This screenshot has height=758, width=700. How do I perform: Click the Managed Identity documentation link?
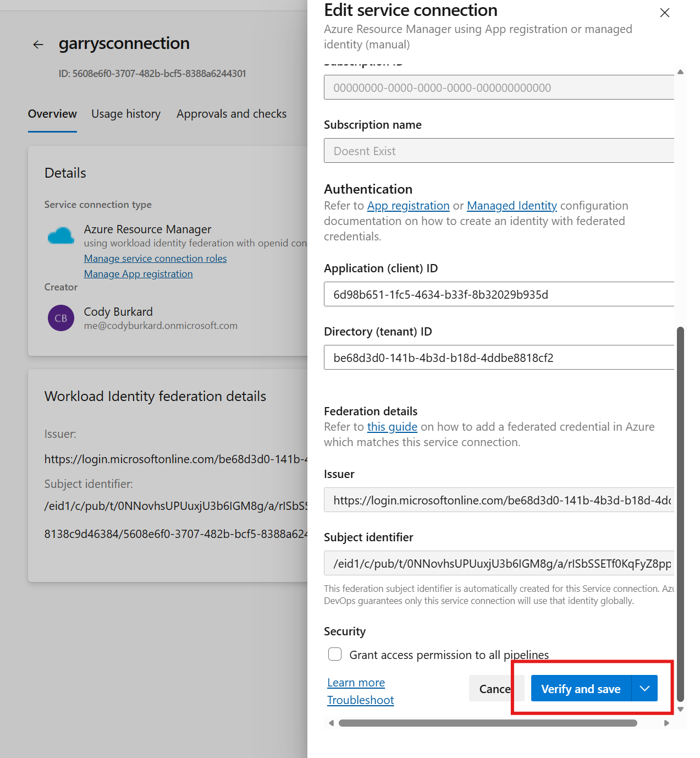click(511, 206)
